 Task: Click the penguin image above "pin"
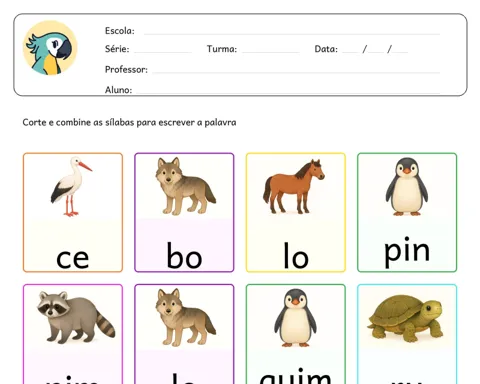[407, 186]
